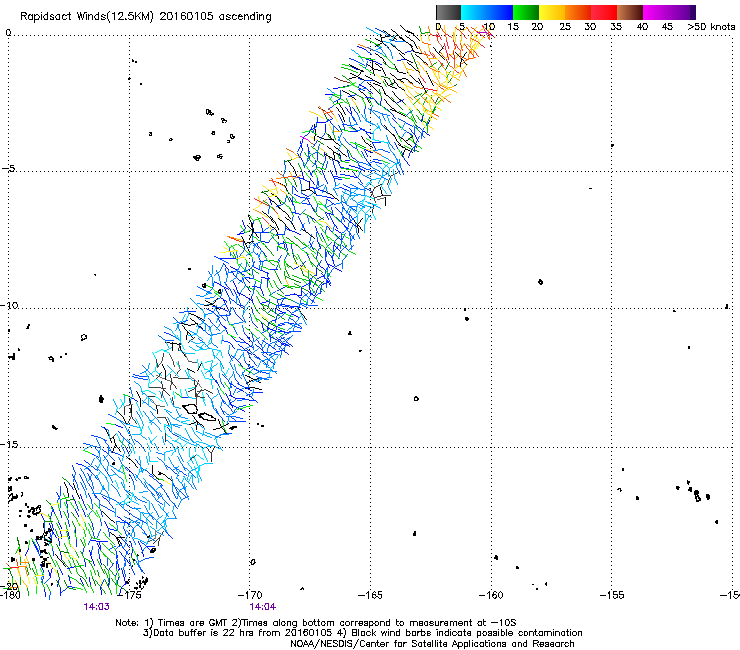Screen dimensions: 740x650
Task: Click the orange 25-30 knots legend band
Action: click(578, 12)
